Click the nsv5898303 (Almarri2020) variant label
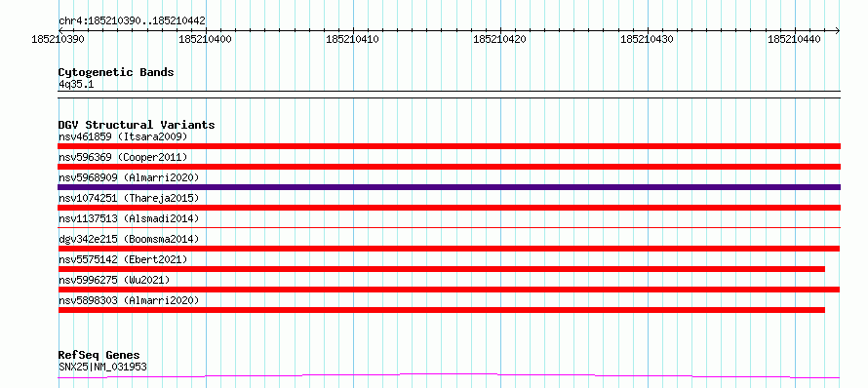 (x=129, y=300)
